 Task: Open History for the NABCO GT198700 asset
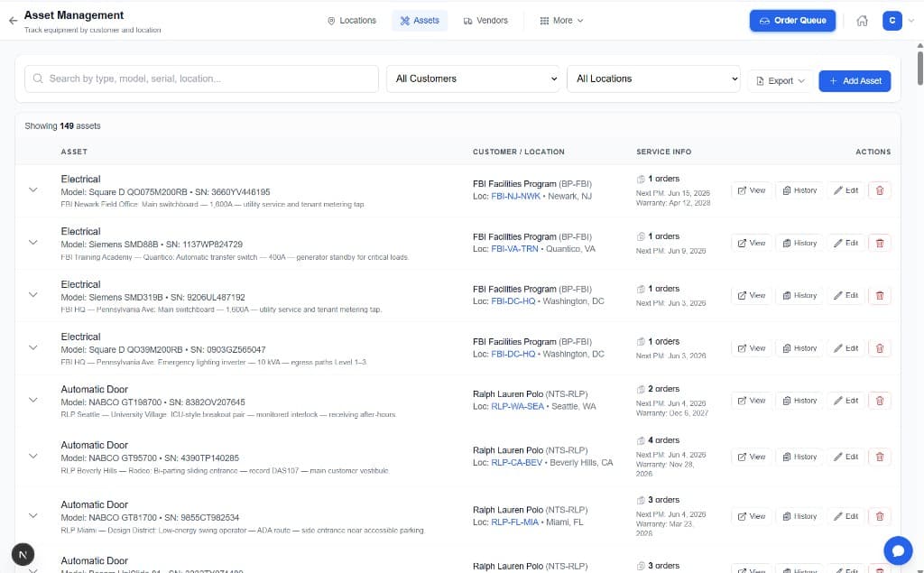coord(799,401)
